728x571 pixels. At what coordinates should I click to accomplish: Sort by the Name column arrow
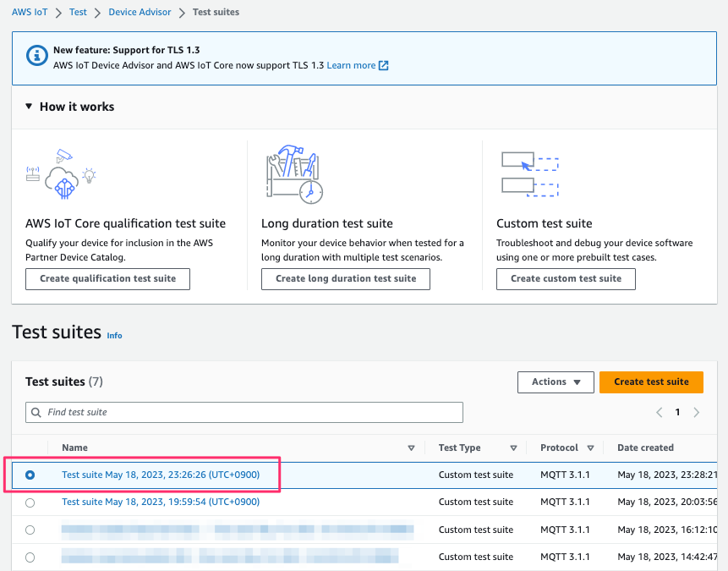click(411, 448)
